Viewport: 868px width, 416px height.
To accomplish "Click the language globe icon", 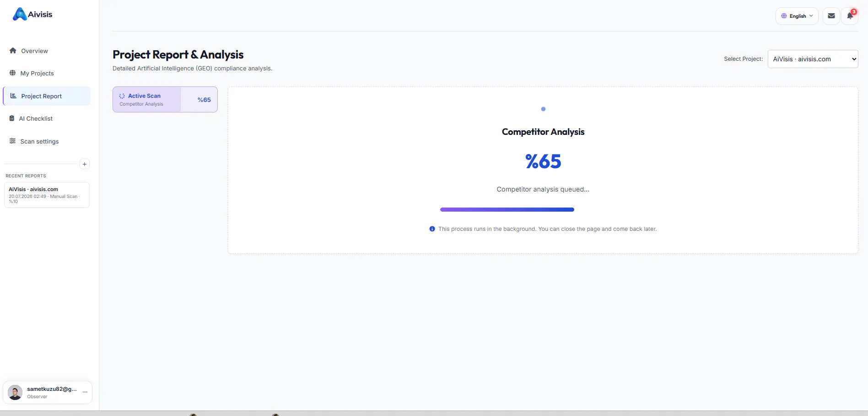I will point(784,16).
